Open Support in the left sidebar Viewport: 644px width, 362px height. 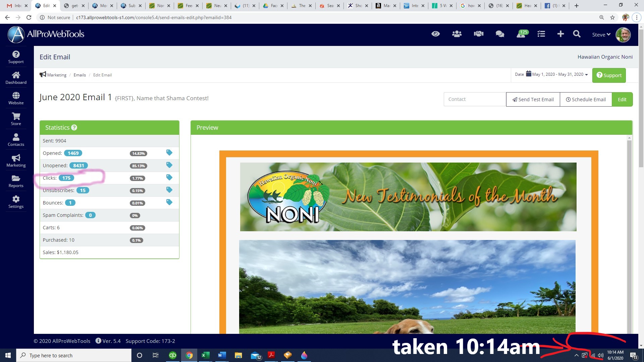(16, 57)
